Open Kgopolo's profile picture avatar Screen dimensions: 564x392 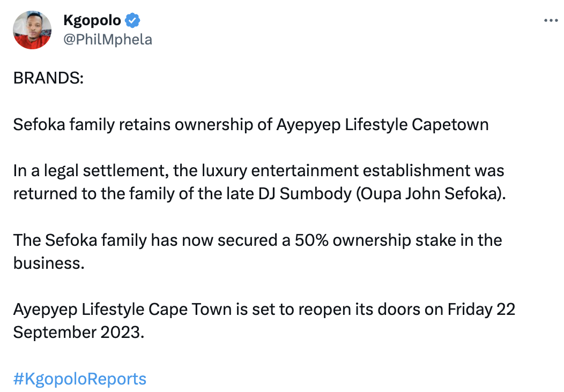(32, 30)
